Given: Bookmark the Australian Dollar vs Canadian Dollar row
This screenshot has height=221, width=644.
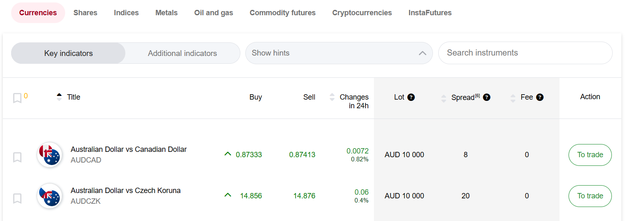Looking at the screenshot, I should [17, 157].
